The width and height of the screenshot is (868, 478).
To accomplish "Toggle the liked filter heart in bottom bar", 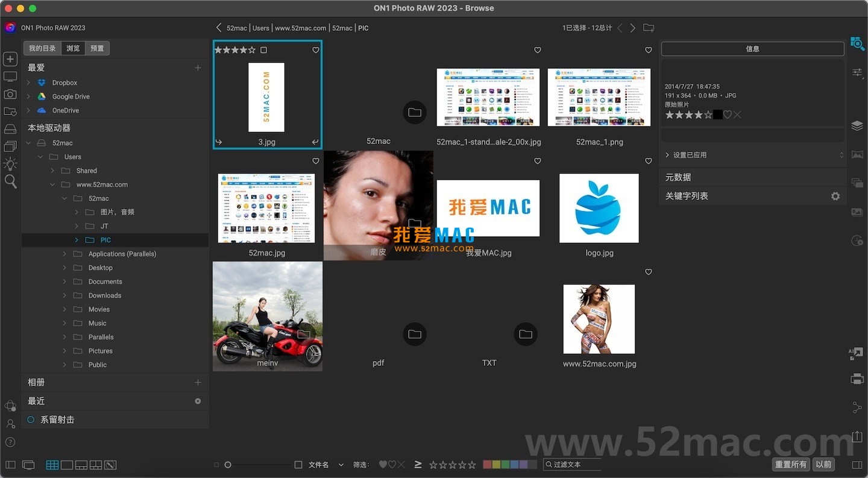I will click(x=383, y=465).
